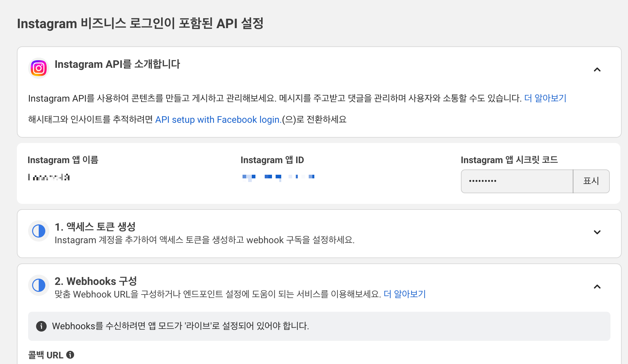
Task: Click the 표시 button to reveal secret
Action: pyautogui.click(x=591, y=181)
